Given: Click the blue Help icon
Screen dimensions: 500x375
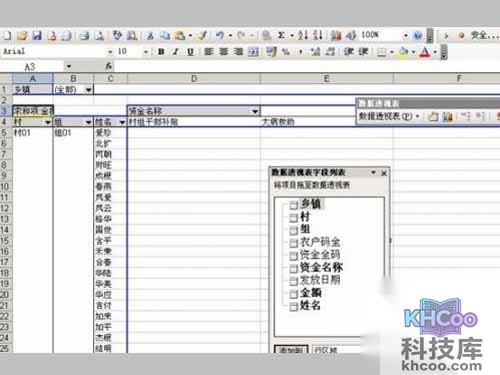Looking at the screenshot, I should [418, 35].
